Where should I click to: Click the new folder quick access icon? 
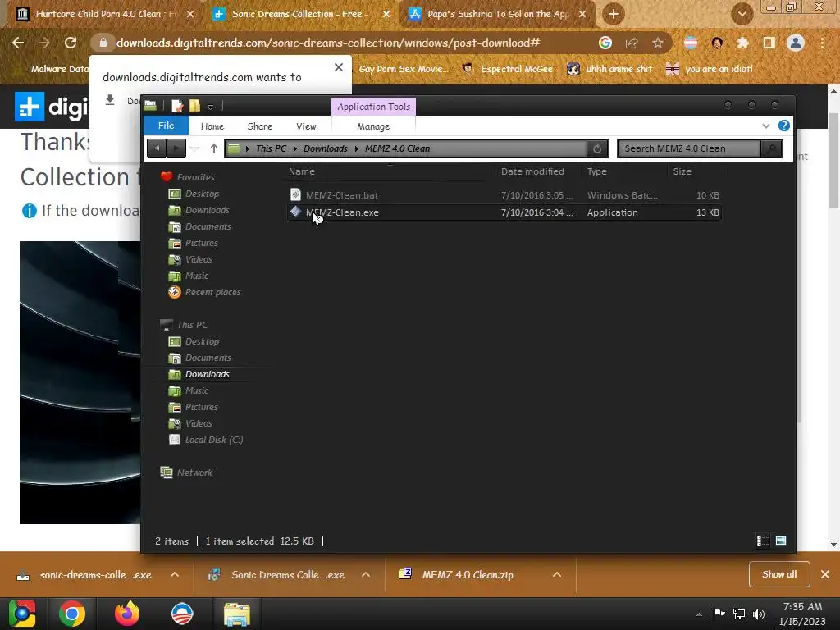click(194, 106)
